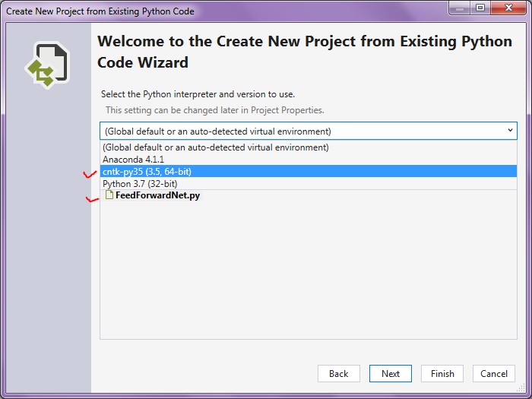Click the red checkmark beside FeedForwardNet.py
The width and height of the screenshot is (532, 399).
93,200
